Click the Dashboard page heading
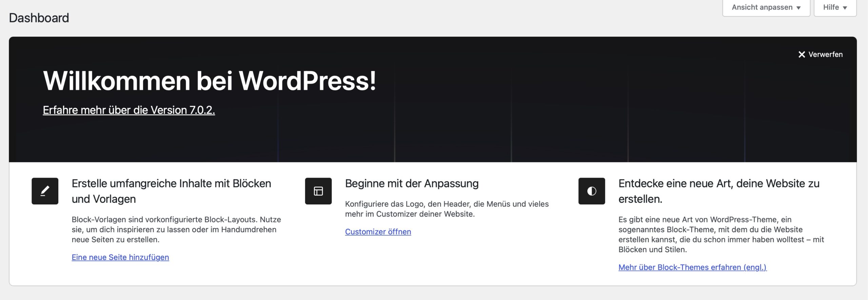This screenshot has width=868, height=300. click(x=39, y=18)
